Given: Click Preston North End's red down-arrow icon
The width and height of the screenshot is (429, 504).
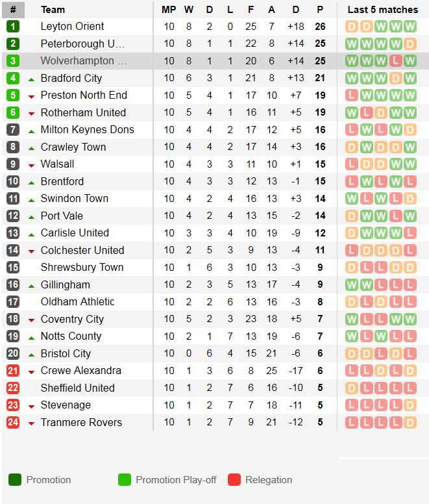Looking at the screenshot, I should pos(31,96).
